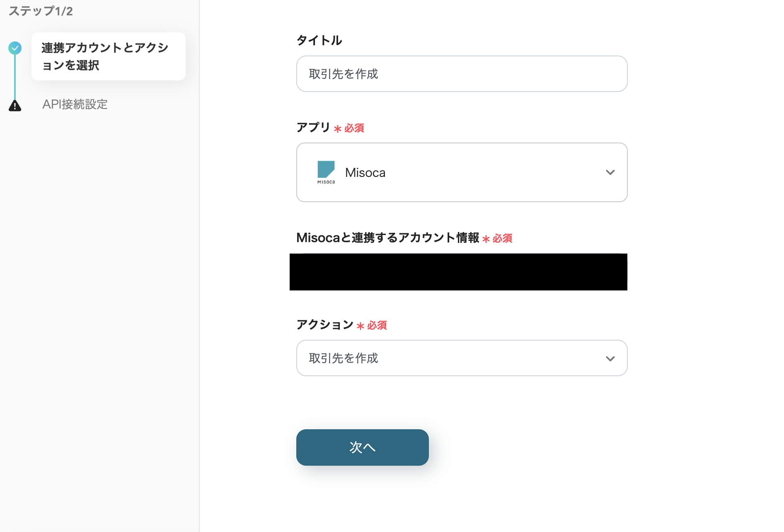Click the タイトル field label

coord(319,40)
